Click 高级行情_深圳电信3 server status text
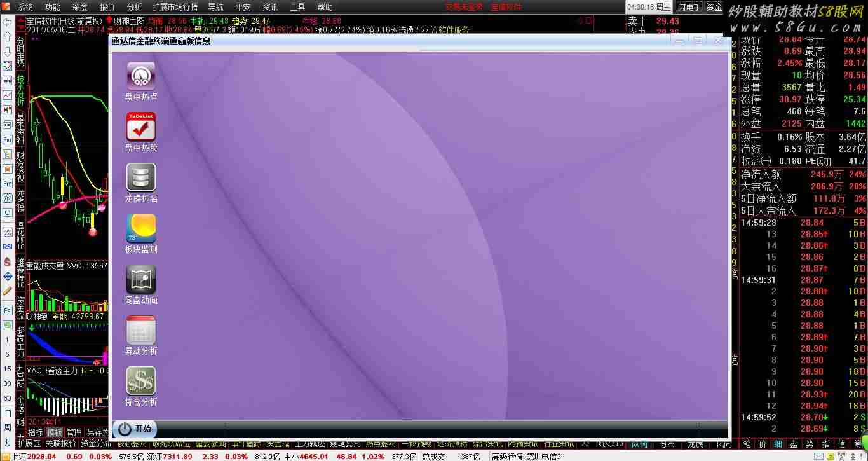The height and width of the screenshot is (461, 868). point(526,456)
